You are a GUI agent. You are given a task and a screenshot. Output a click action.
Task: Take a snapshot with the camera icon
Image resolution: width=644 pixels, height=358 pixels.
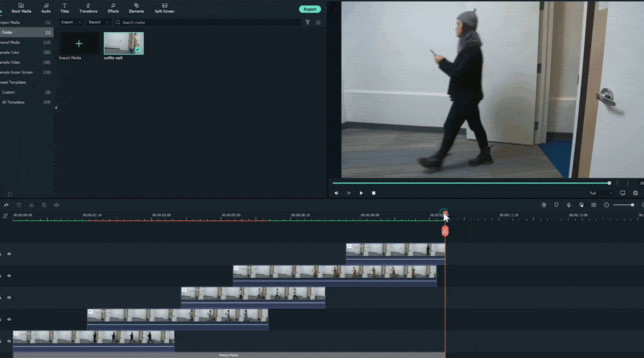point(635,193)
